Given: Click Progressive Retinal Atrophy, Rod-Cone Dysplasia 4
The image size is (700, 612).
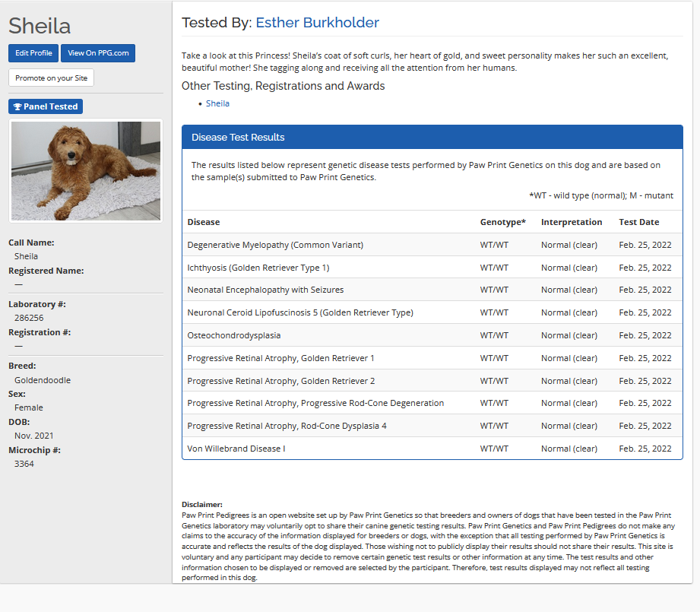Looking at the screenshot, I should pos(287,426).
